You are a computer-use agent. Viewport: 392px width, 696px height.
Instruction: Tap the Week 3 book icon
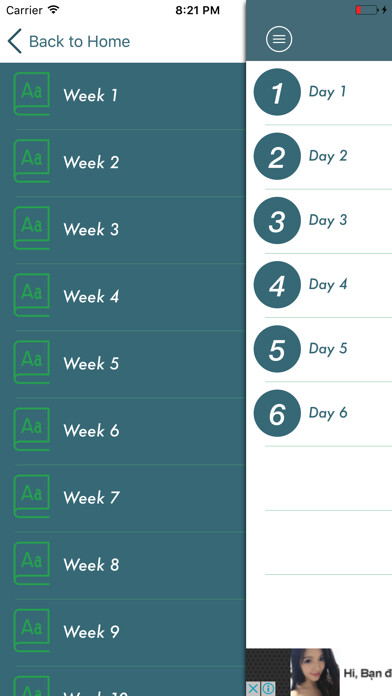(32, 228)
